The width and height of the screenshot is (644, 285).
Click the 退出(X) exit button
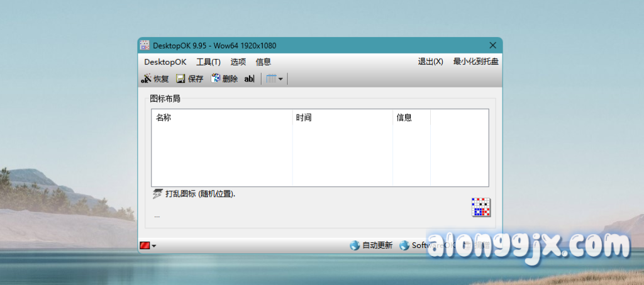point(430,62)
